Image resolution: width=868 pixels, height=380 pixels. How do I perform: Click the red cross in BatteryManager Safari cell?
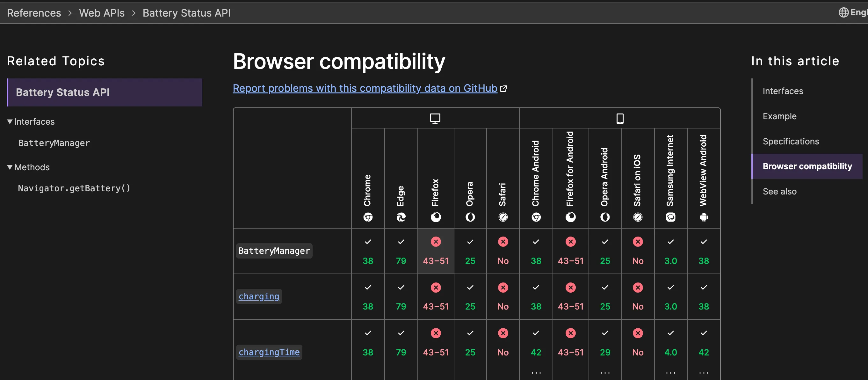tap(503, 242)
